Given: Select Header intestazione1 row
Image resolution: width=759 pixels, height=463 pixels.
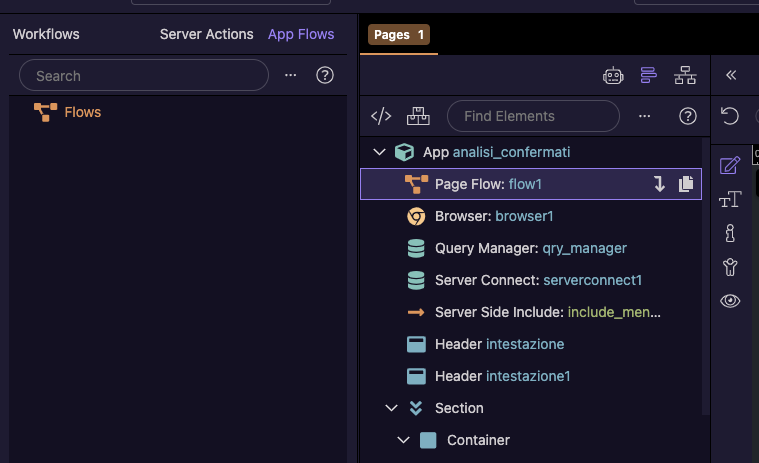Looking at the screenshot, I should tap(531, 376).
